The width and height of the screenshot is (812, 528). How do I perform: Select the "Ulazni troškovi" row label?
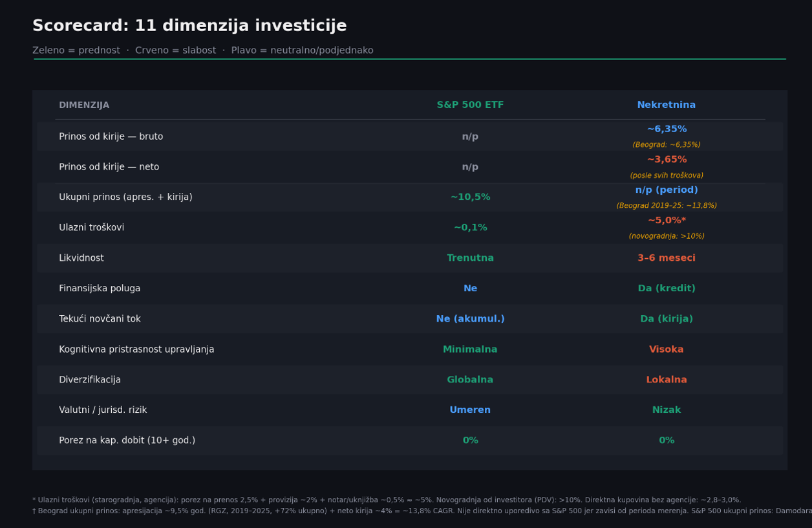(92, 228)
